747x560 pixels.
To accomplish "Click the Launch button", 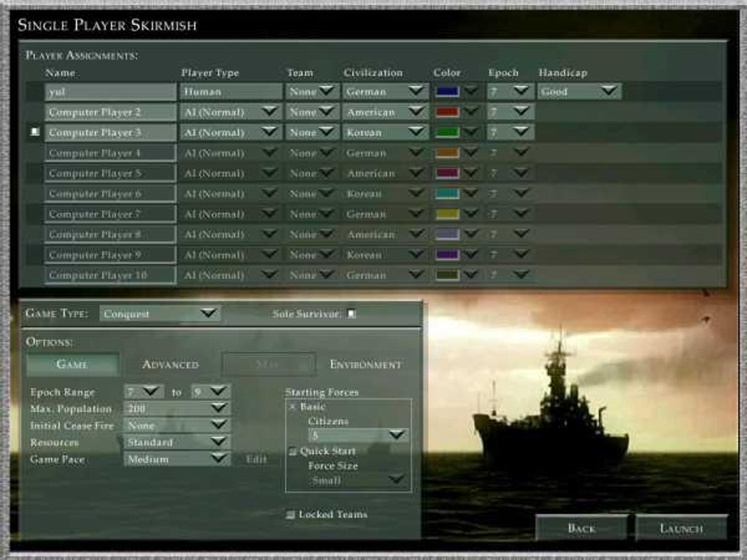I will 681,528.
